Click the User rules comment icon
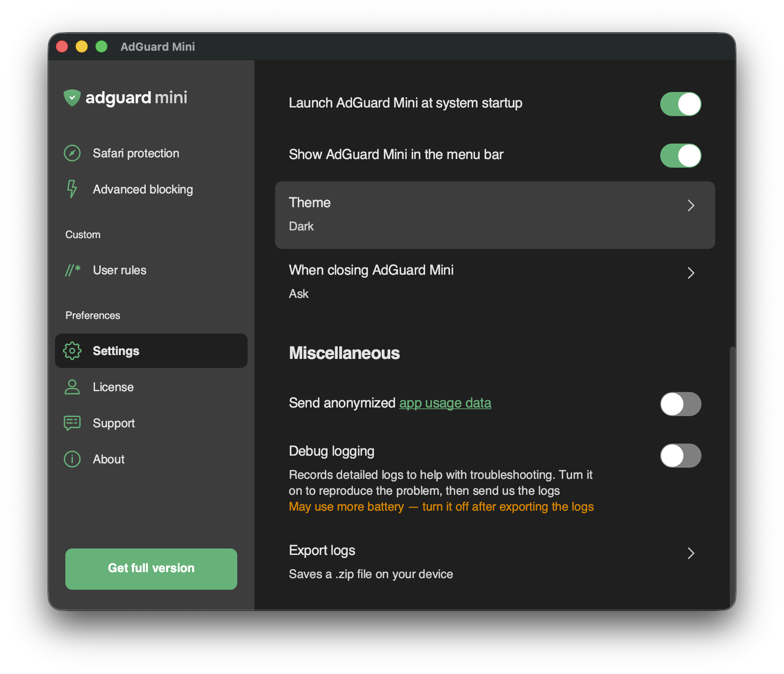The height and width of the screenshot is (674, 784). pos(73,270)
